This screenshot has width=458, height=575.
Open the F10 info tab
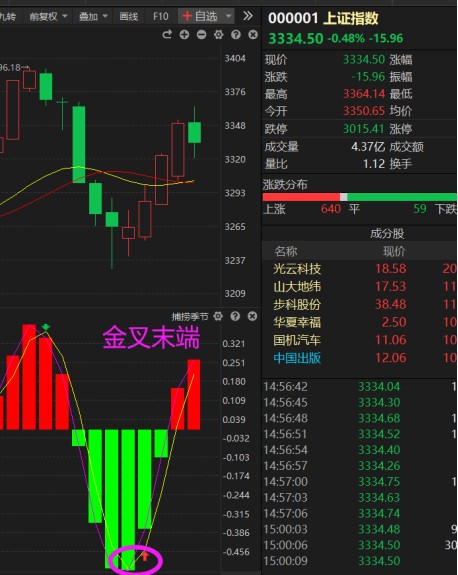click(x=161, y=17)
